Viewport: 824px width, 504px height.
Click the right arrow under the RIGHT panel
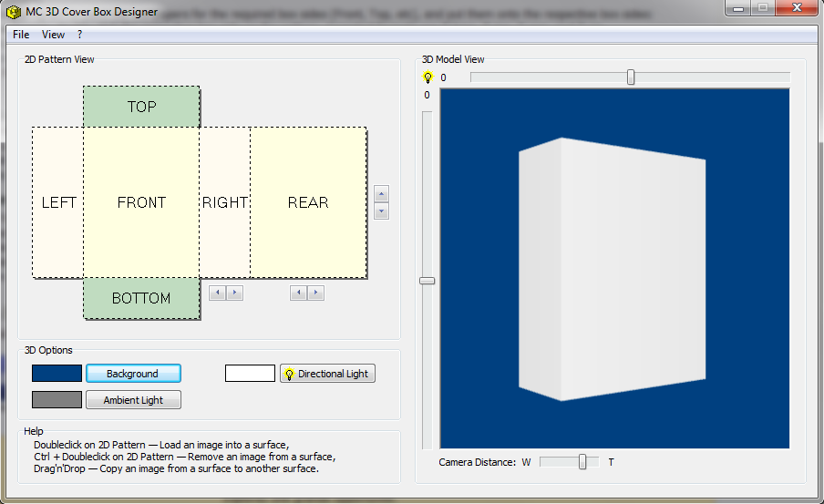tap(234, 293)
